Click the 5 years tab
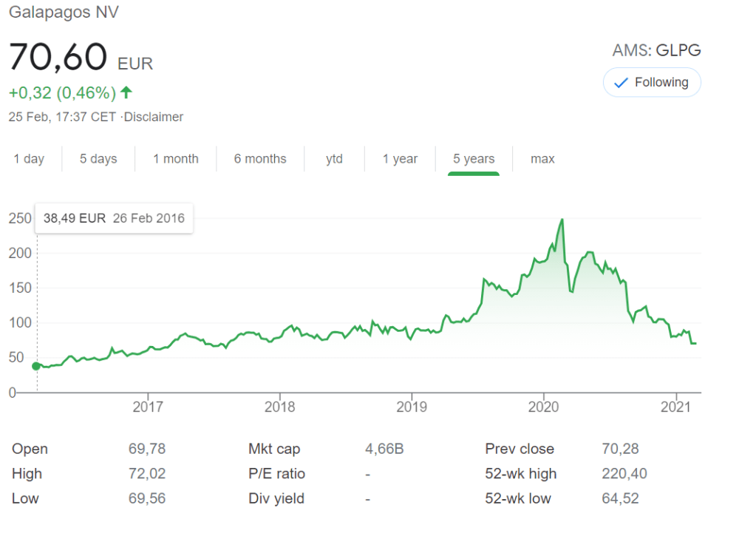The width and height of the screenshot is (756, 536). pos(474,159)
